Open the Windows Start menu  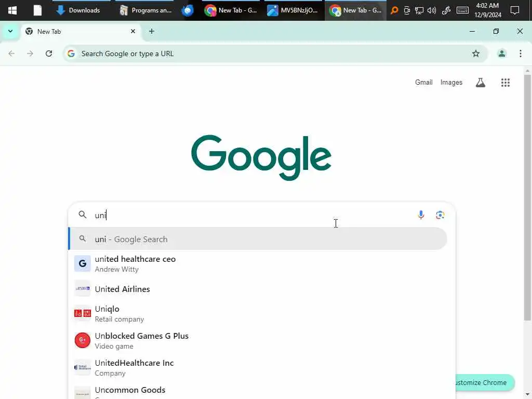[x=12, y=10]
